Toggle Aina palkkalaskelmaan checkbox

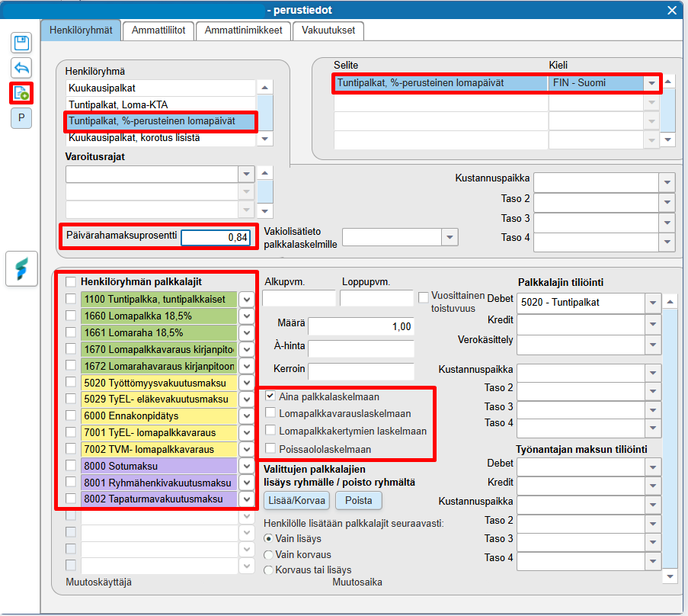point(270,396)
